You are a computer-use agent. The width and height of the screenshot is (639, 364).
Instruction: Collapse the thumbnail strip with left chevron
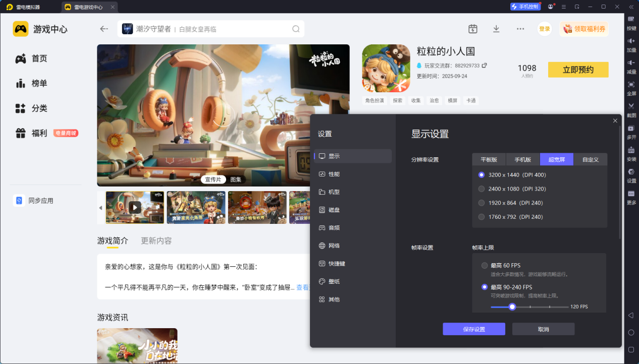click(x=100, y=207)
